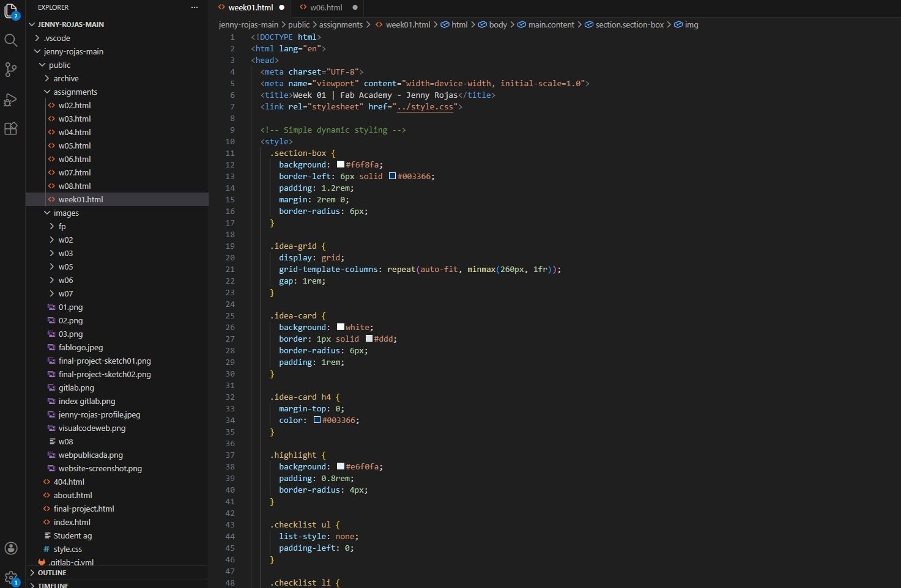Open the Search view icon

(11, 40)
